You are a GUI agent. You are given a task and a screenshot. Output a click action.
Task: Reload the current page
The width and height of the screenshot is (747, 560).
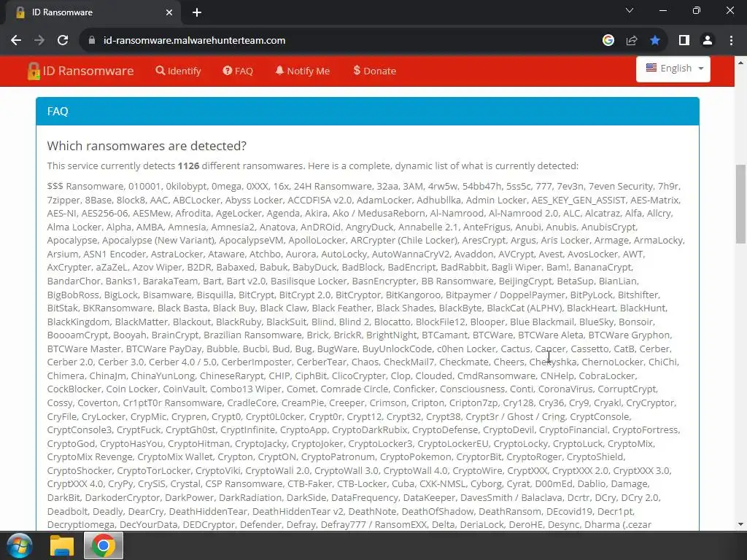tap(63, 41)
